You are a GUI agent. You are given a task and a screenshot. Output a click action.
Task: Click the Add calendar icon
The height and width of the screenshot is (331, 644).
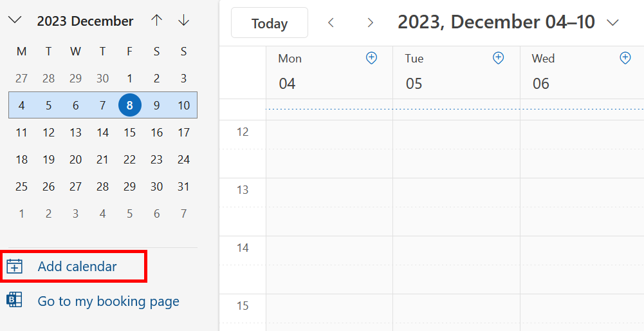pos(15,267)
